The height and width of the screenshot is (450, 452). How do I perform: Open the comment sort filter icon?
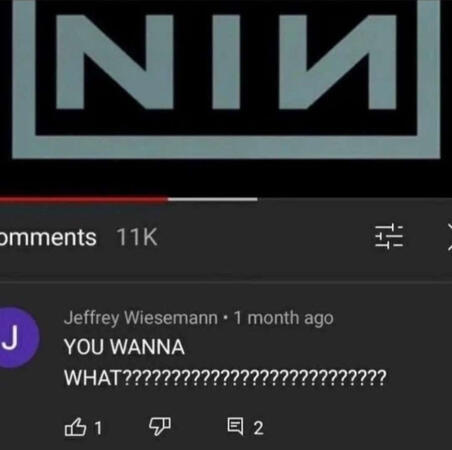(389, 236)
